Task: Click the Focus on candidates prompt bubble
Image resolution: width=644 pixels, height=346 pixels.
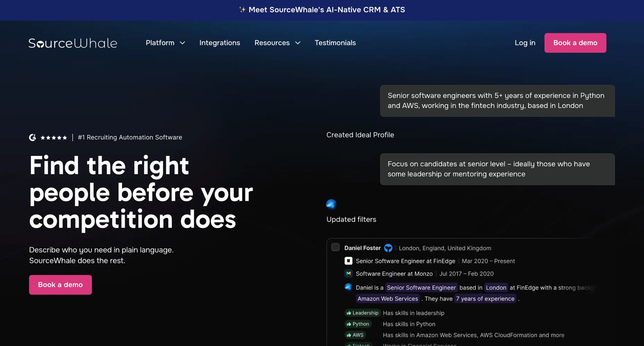Action: coord(497,169)
